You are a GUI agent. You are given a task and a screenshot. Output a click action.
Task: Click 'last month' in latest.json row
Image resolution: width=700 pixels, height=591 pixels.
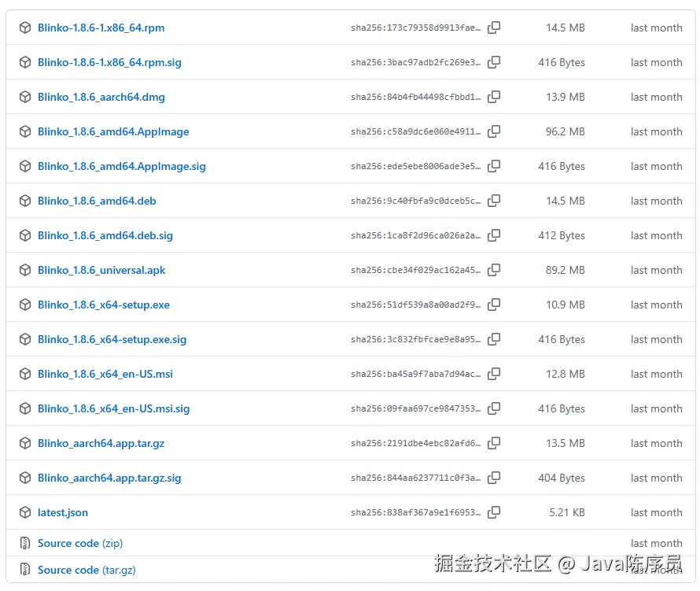pyautogui.click(x=656, y=512)
